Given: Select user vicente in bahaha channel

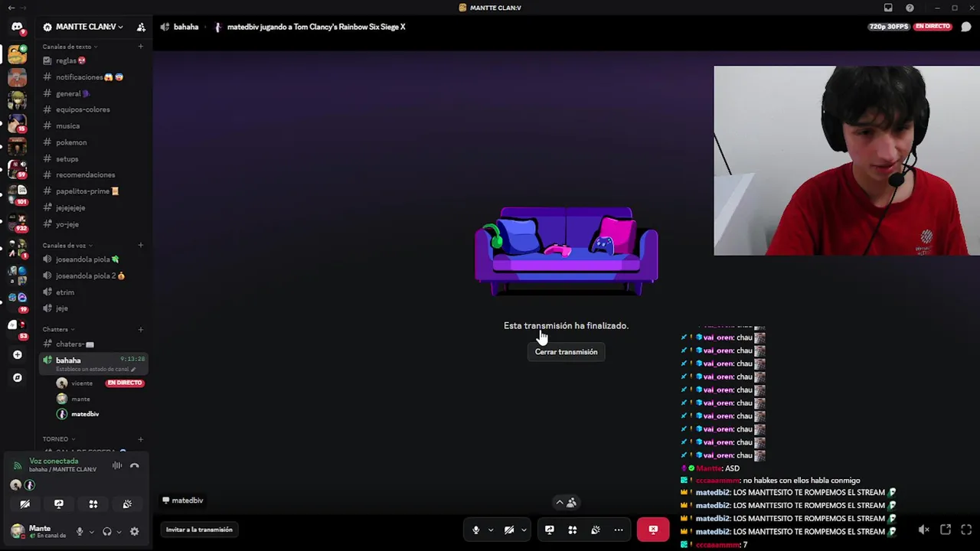Looking at the screenshot, I should [x=81, y=383].
